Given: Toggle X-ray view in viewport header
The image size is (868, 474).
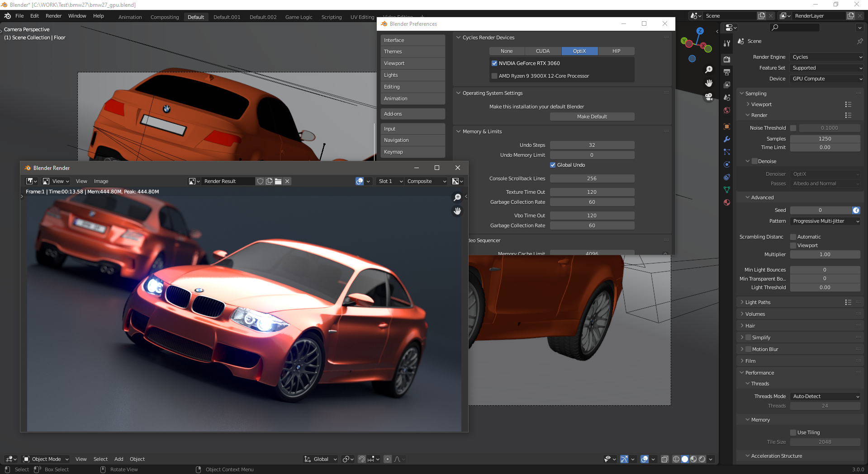Looking at the screenshot, I should point(665,459).
